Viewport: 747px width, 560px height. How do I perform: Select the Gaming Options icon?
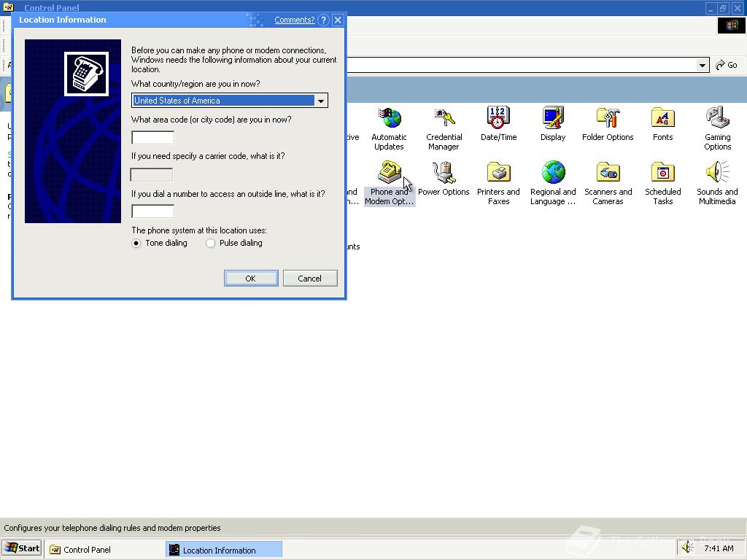[x=718, y=128]
